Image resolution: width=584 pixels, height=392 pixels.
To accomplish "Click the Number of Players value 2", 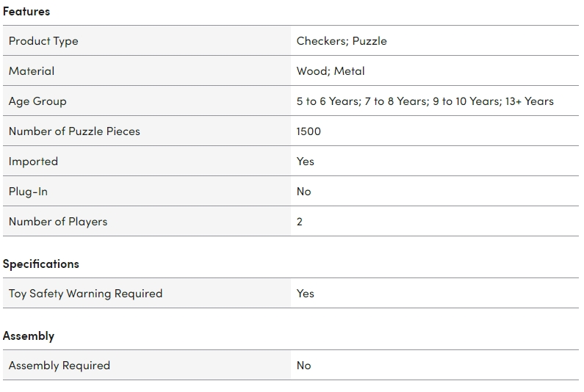I will click(x=300, y=222).
